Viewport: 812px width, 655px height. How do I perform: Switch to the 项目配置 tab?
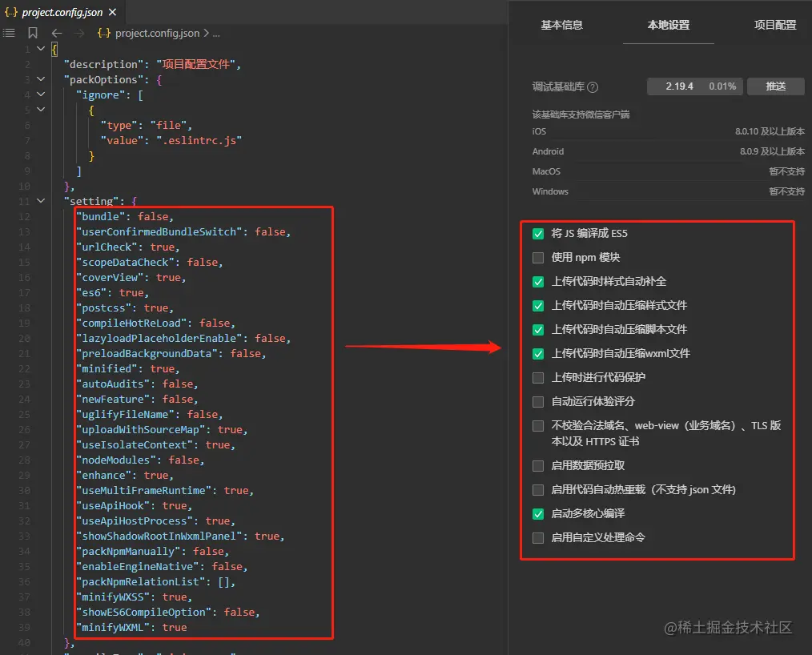point(774,25)
